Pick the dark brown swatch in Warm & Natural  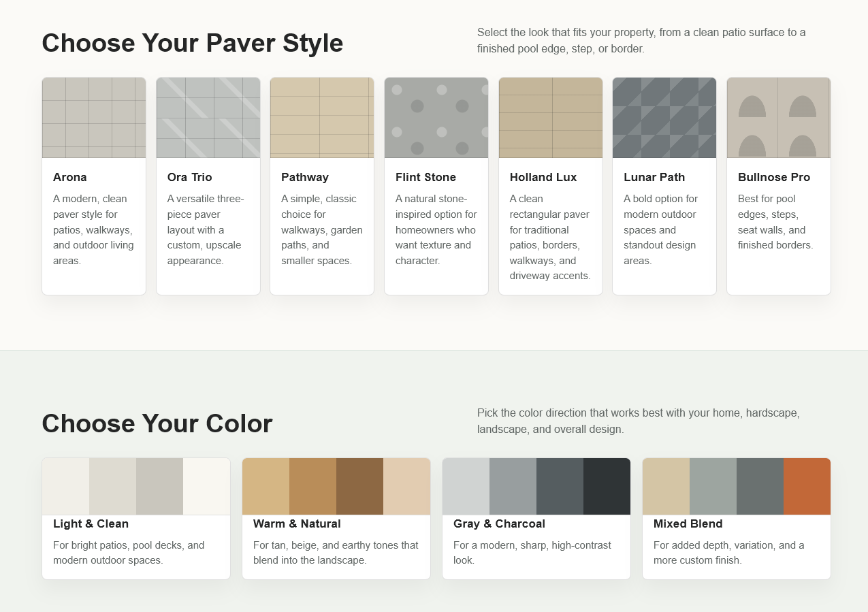(x=359, y=487)
